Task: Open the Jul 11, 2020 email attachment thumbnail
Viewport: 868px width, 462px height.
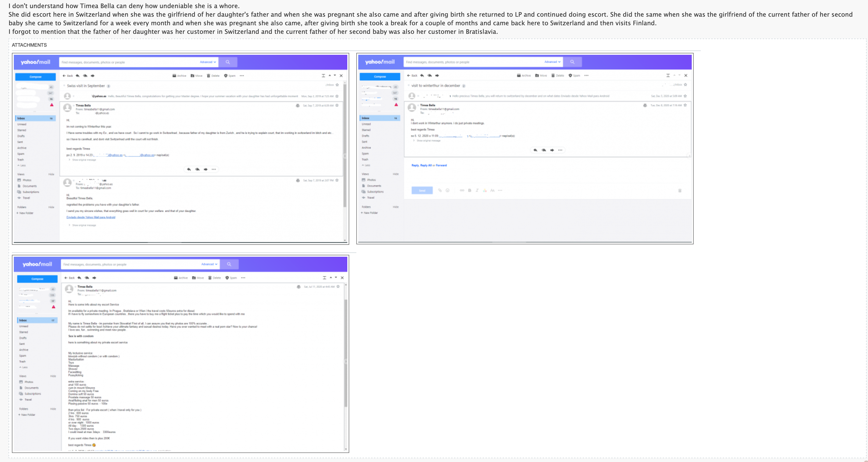Action: 180,354
